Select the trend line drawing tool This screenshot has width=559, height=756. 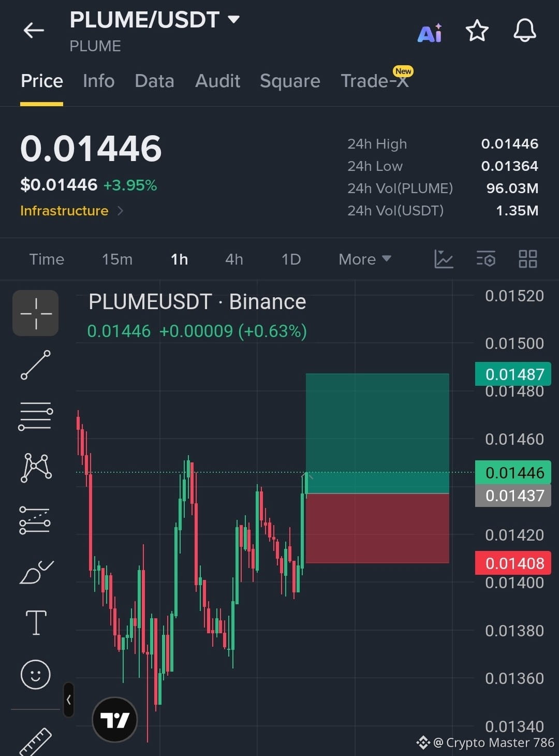coord(36,365)
